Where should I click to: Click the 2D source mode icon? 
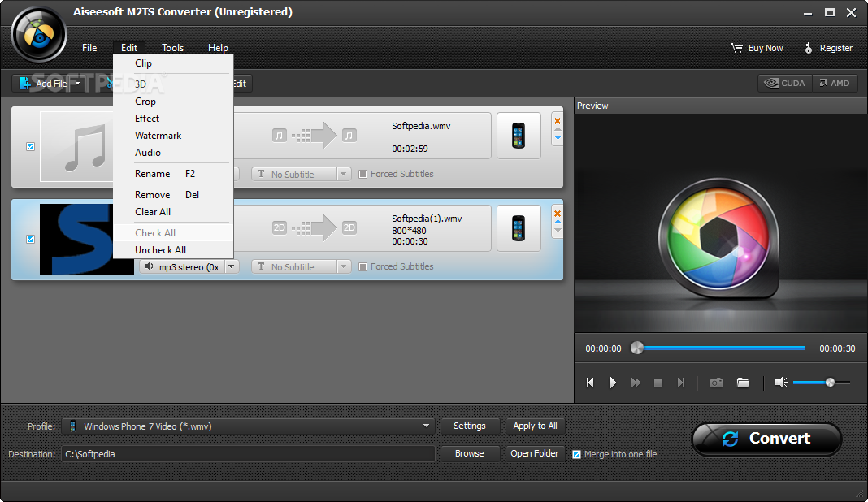pos(279,227)
